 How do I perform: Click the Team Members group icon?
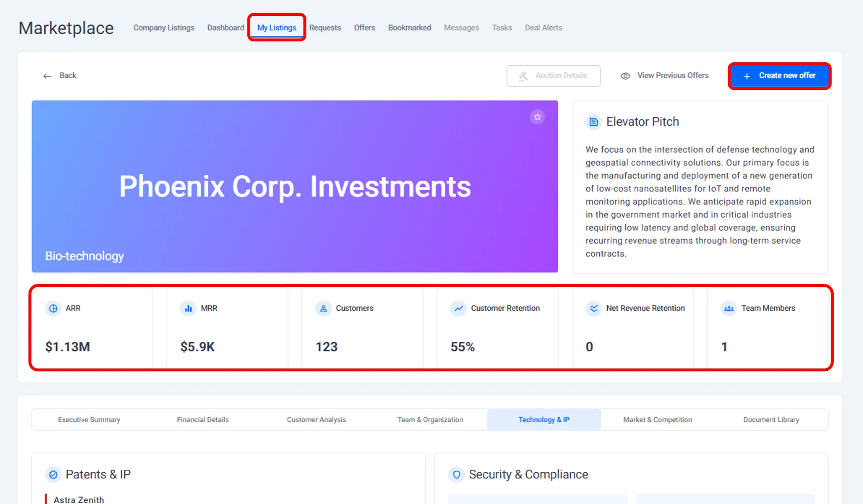point(729,308)
